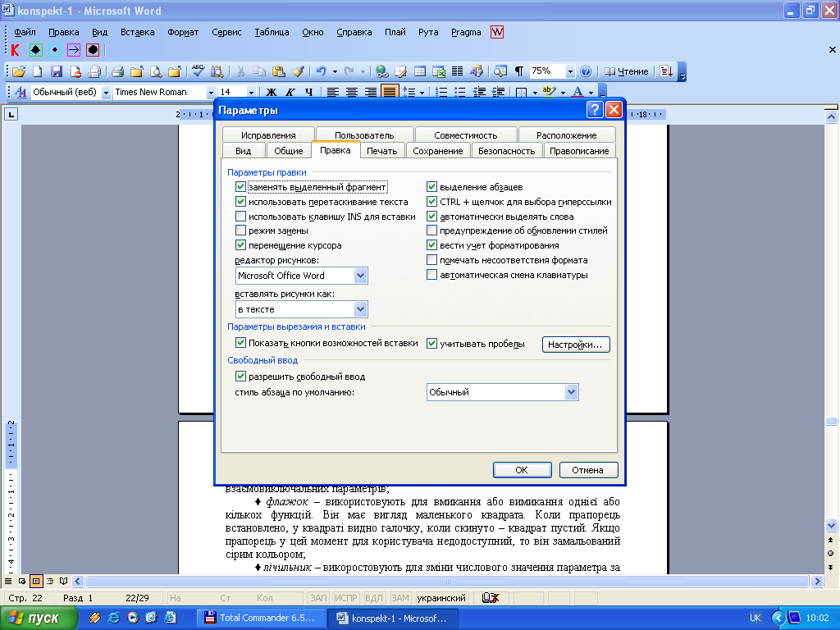Uncheck 'выделение абзацев' option
840x630 pixels.
pyautogui.click(x=431, y=187)
